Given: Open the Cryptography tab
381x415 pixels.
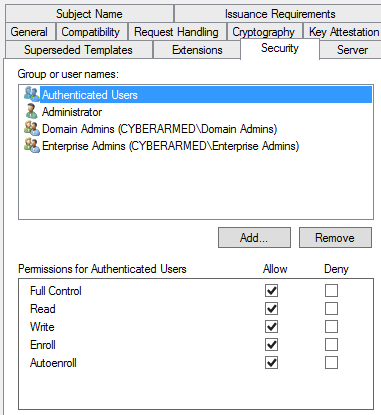Looking at the screenshot, I should [x=264, y=32].
